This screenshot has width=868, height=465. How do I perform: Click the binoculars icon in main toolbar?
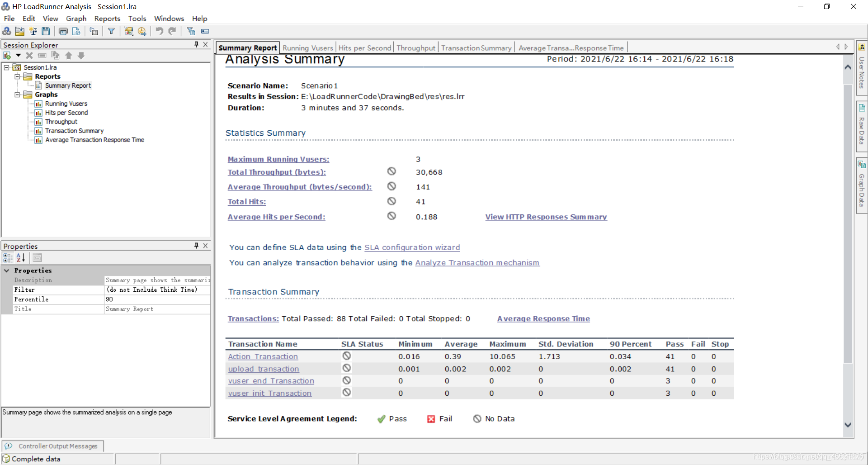point(7,31)
